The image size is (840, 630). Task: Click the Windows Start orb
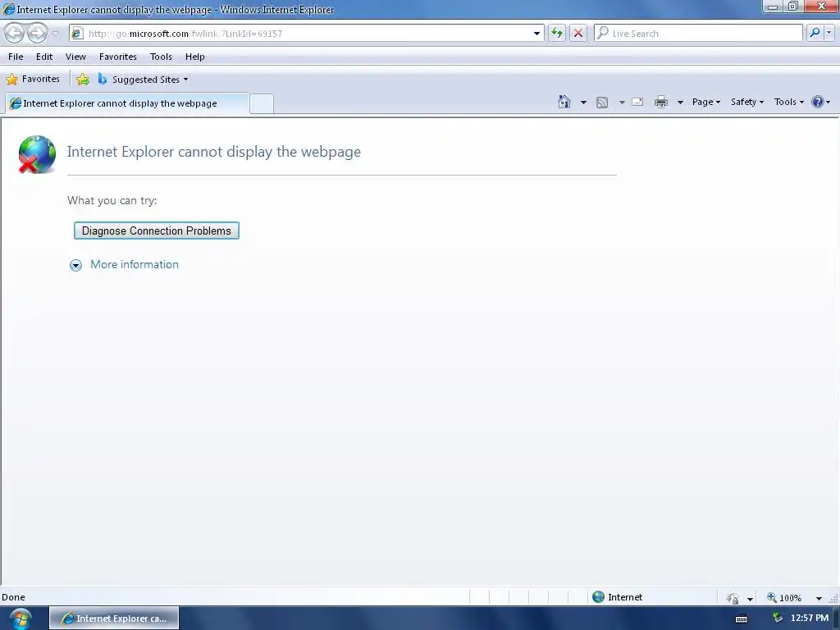21,619
